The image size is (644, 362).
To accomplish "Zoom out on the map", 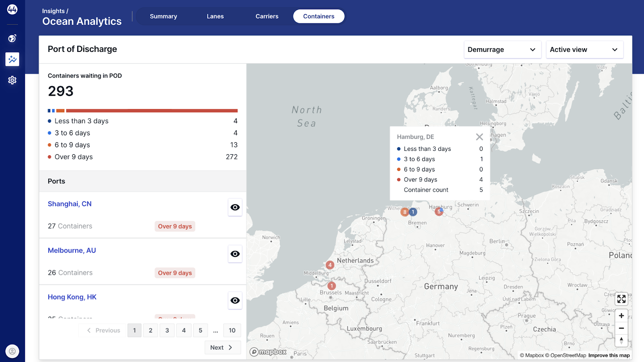I will coord(621,328).
